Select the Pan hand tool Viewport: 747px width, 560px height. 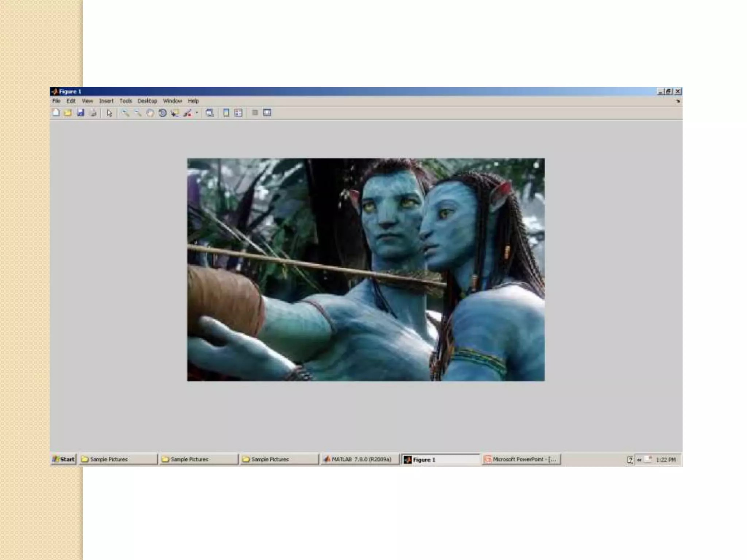[x=150, y=113]
